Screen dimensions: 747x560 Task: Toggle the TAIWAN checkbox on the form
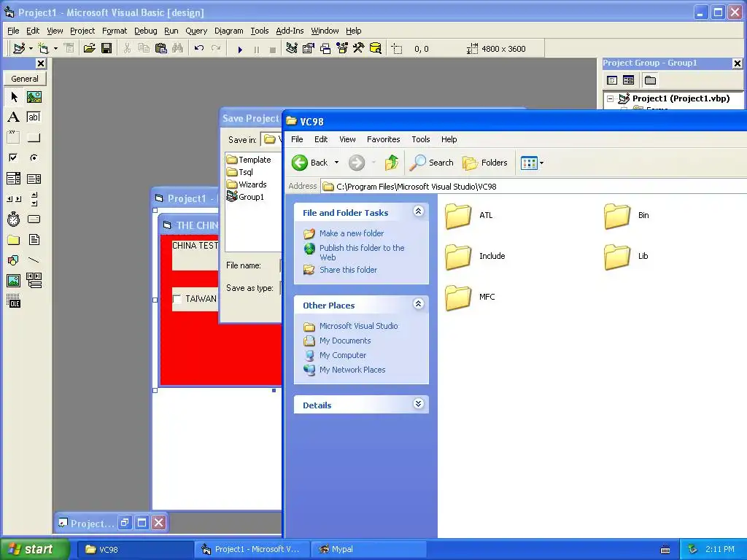click(x=177, y=299)
